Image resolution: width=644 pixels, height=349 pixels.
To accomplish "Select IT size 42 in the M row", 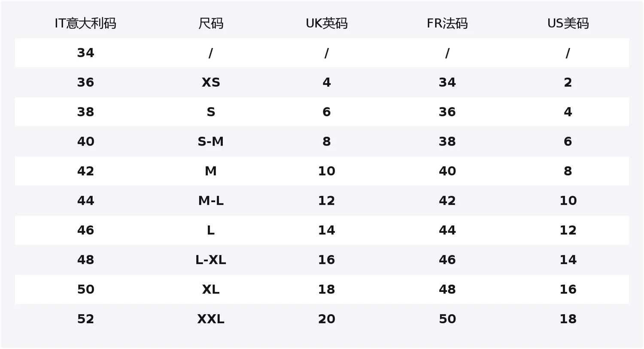I will pos(85,171).
